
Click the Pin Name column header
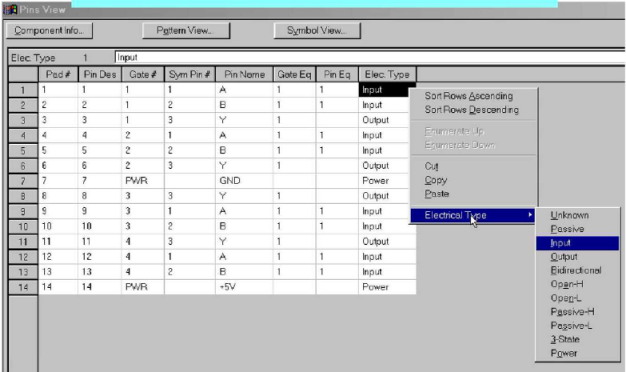tap(244, 75)
